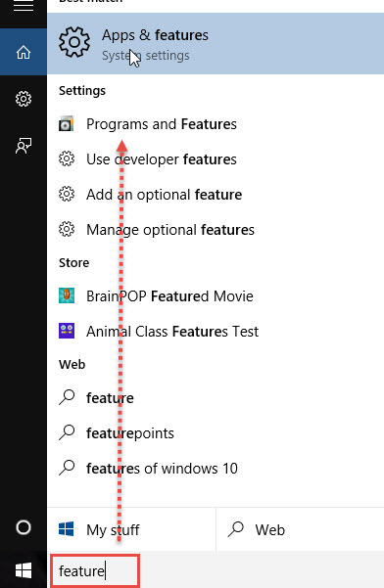The width and height of the screenshot is (384, 588).
Task: Click the BrainPOP Featured Movie app icon
Action: (67, 295)
